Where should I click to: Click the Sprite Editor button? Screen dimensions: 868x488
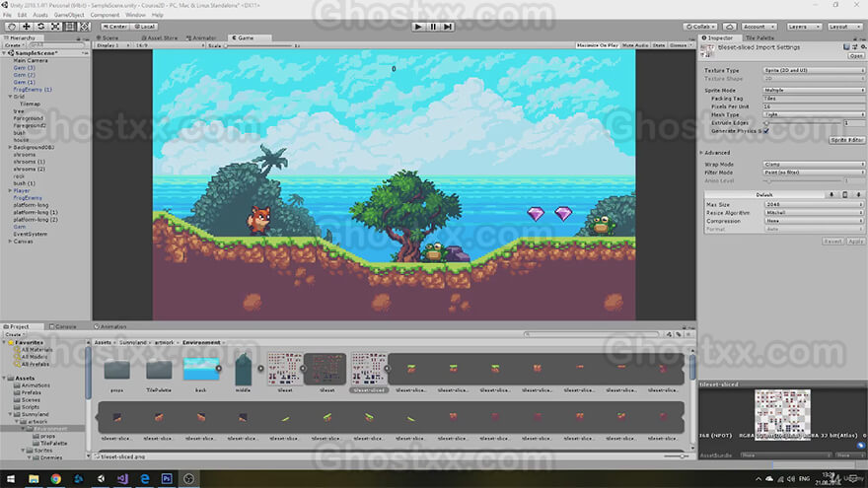pos(846,140)
